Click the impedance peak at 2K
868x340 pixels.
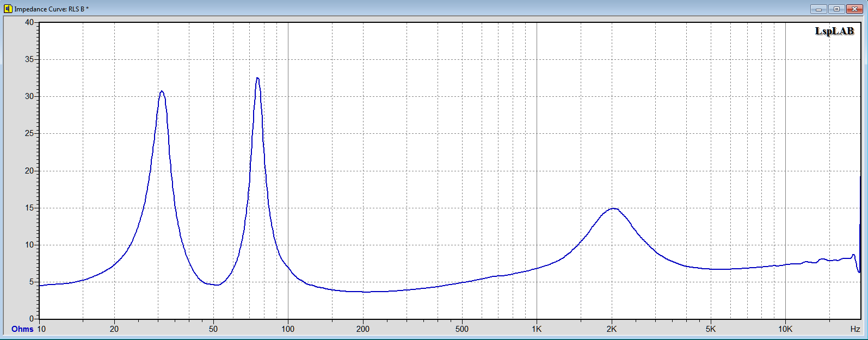613,208
